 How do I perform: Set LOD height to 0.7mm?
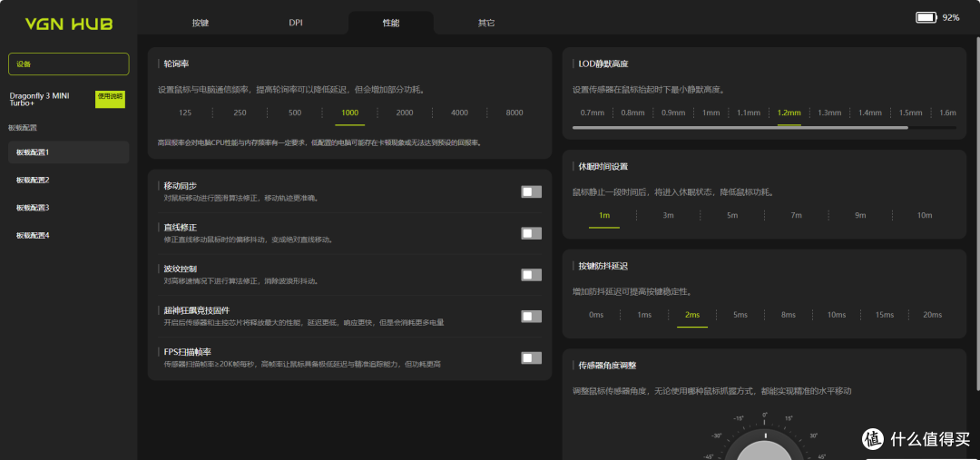tap(593, 113)
